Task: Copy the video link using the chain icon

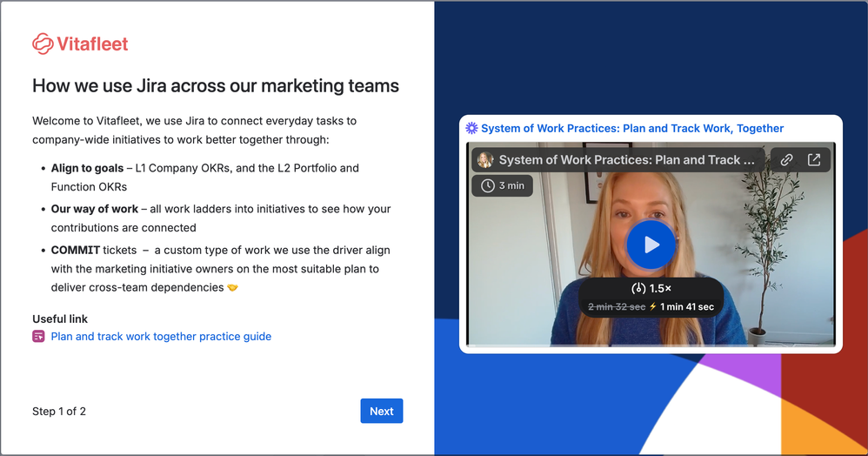Action: [786, 160]
